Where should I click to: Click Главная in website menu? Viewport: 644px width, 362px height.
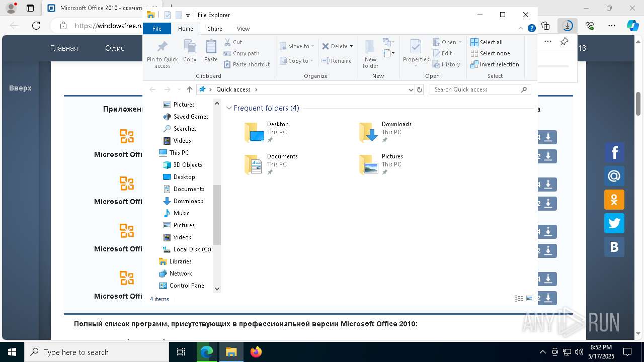tap(64, 48)
